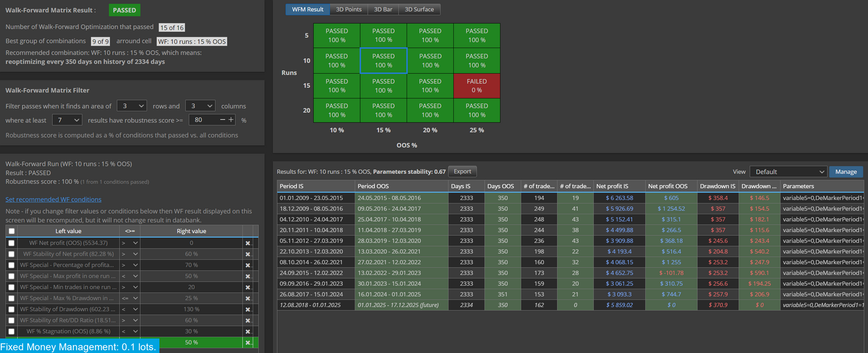Tick the select-all checkbox in conditions header

pos(11,231)
